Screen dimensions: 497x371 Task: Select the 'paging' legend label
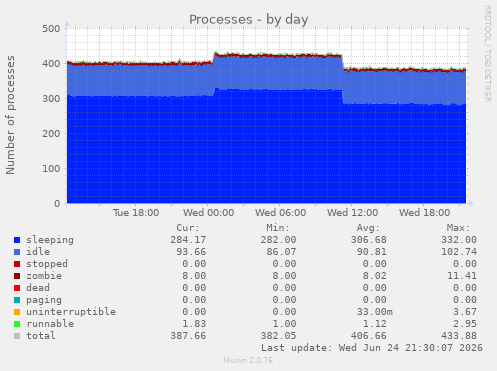point(44,300)
